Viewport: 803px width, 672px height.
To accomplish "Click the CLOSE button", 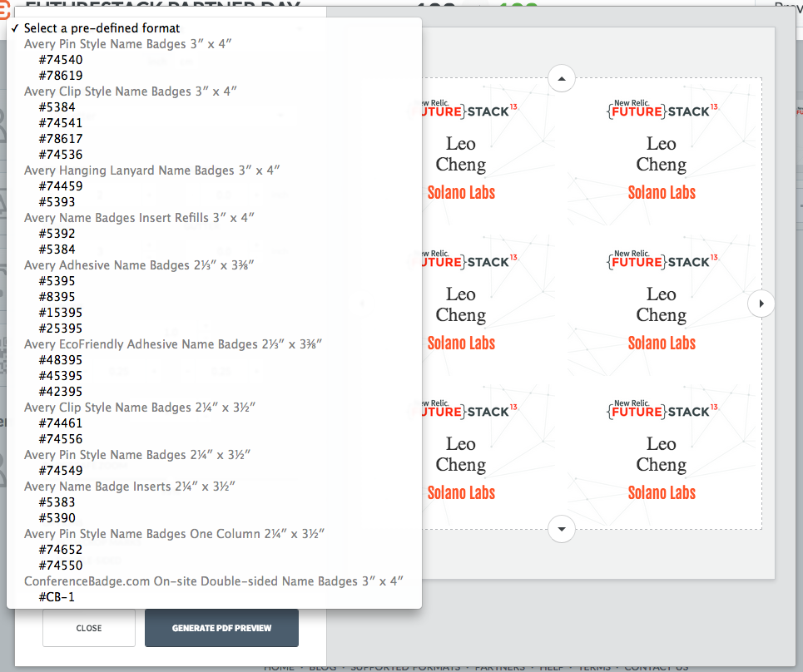I will (x=88, y=628).
